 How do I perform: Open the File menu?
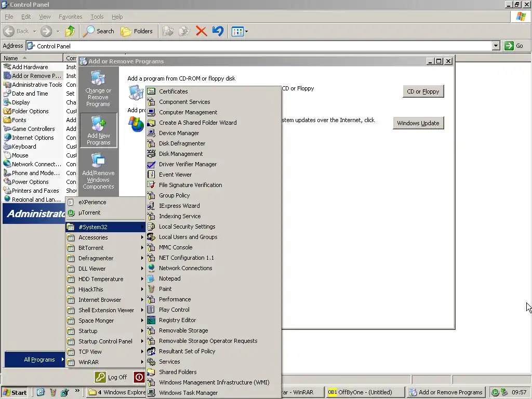[x=9, y=17]
